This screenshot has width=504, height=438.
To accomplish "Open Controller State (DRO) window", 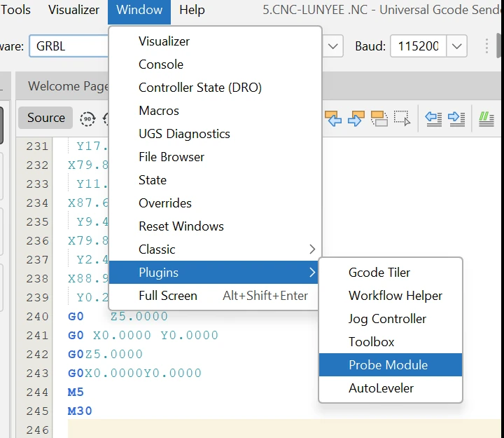I will coord(215,88).
